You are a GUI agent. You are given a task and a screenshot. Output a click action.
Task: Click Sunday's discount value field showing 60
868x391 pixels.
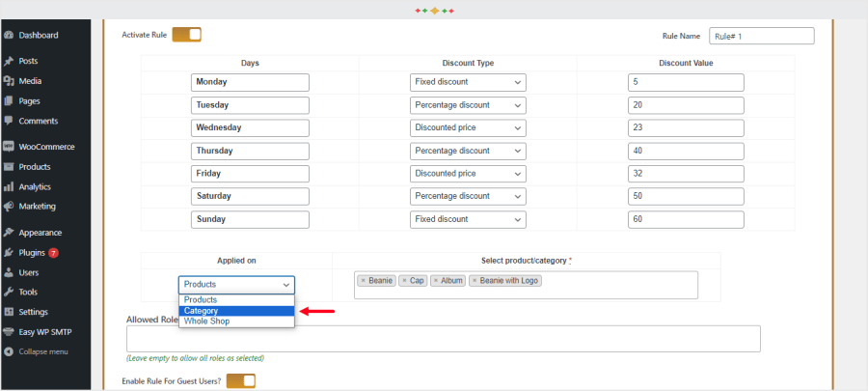686,219
